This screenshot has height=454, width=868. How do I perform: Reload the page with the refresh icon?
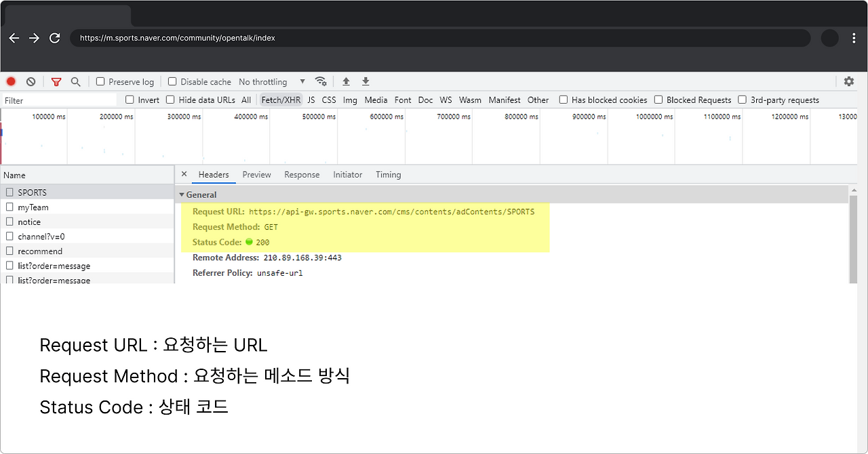tap(55, 38)
